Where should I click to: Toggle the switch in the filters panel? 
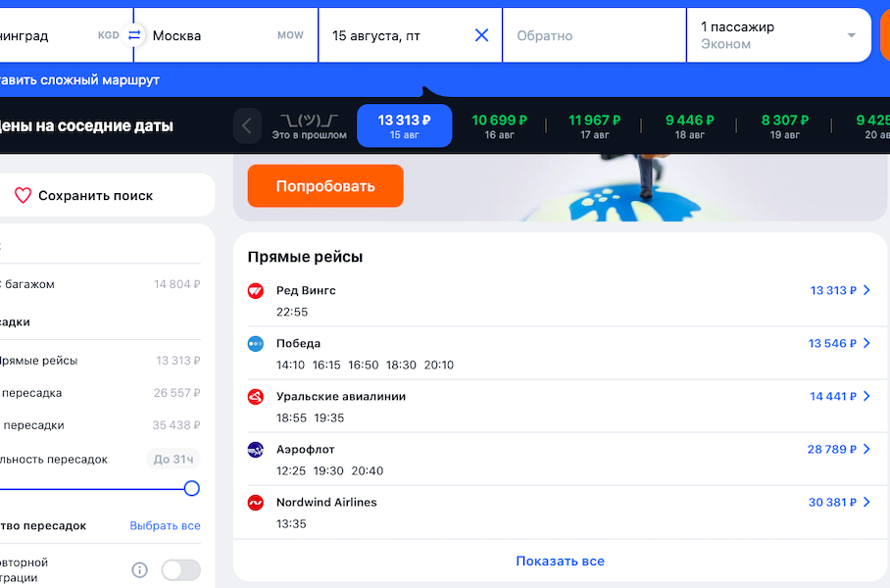coord(180,570)
